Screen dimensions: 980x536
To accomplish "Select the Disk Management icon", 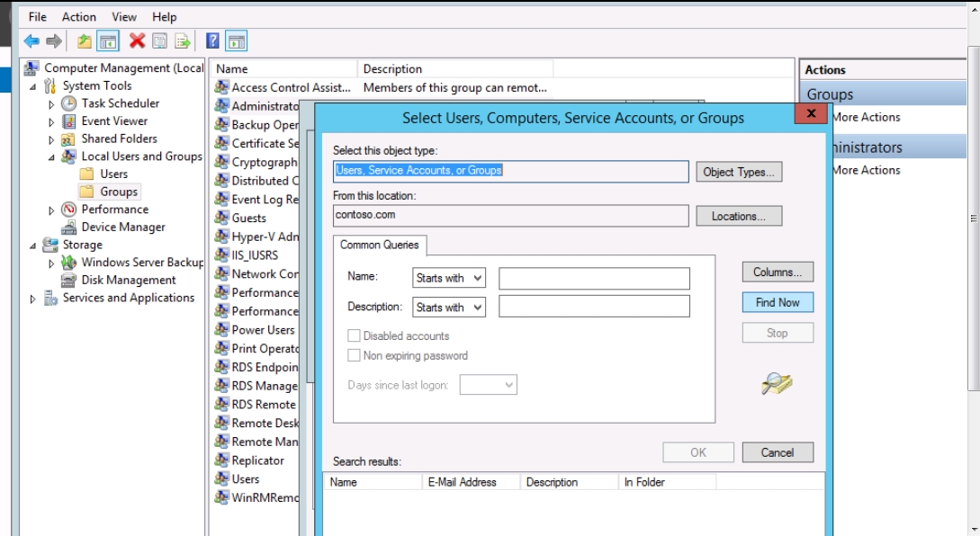I will click(x=68, y=281).
